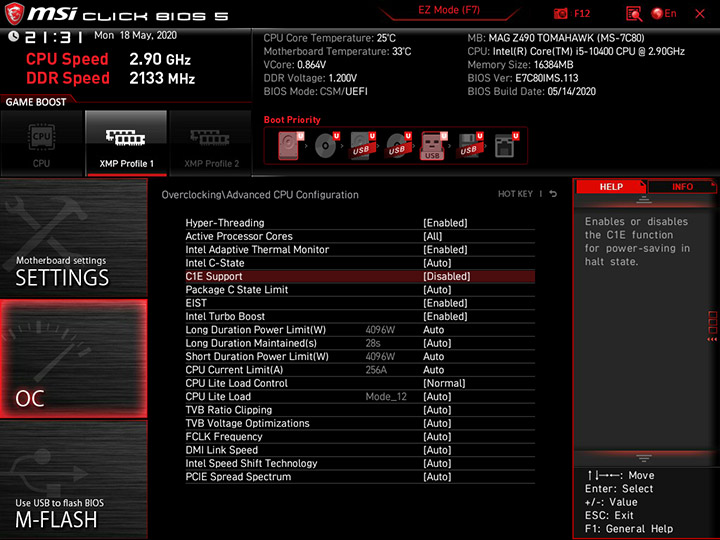Select the USB floppy boot device icon
This screenshot has height=540, width=720.
tap(469, 146)
